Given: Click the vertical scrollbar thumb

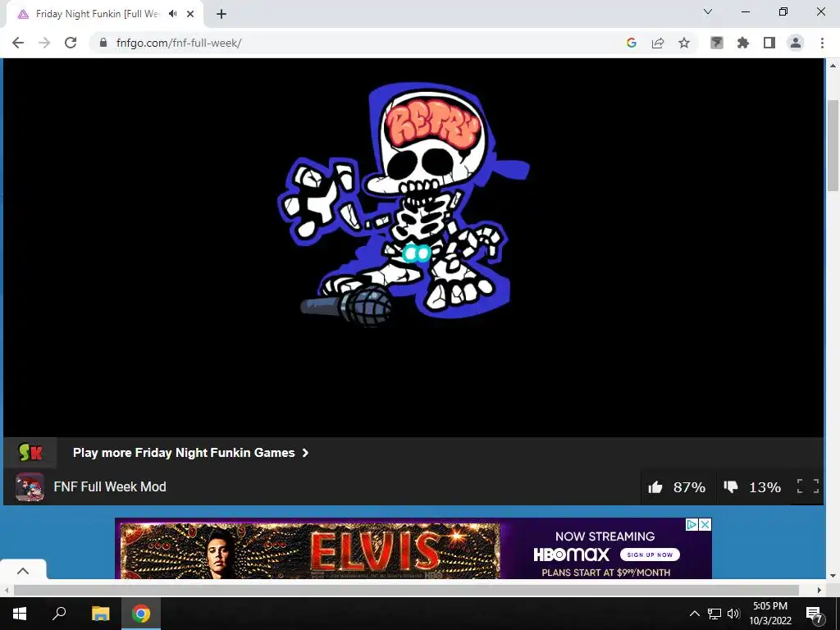Looking at the screenshot, I should coord(833,144).
